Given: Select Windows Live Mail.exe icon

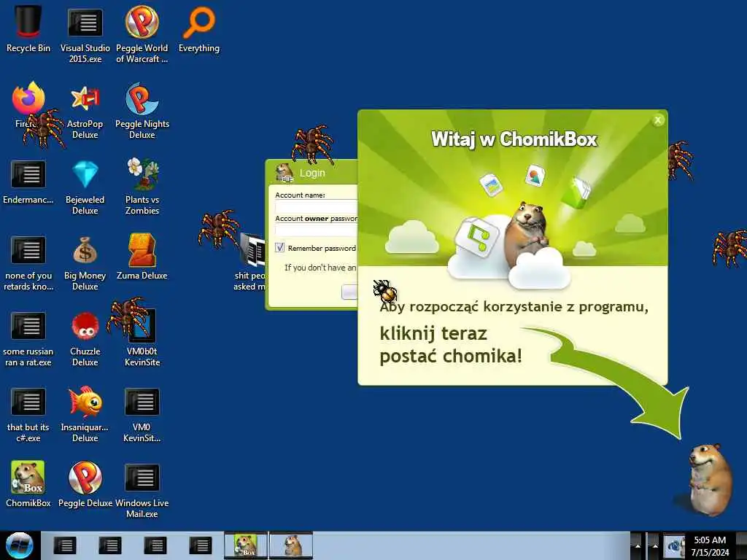Looking at the screenshot, I should 142,491.
